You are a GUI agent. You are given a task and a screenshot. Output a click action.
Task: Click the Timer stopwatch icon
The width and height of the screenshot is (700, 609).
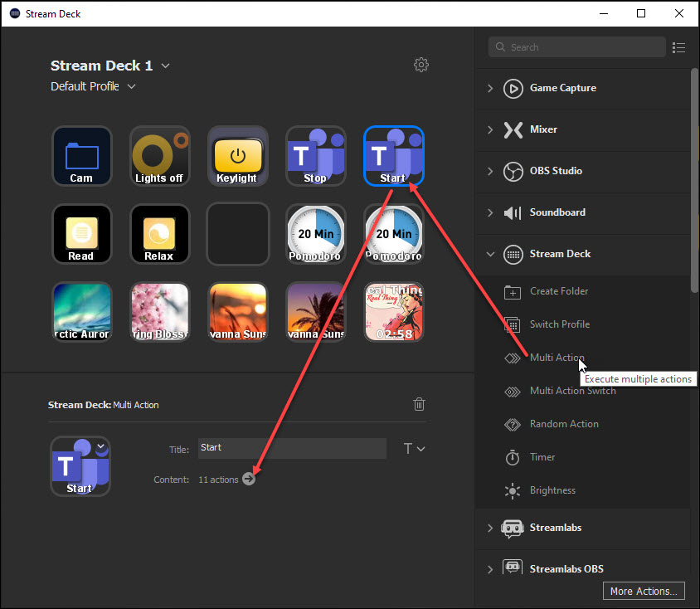[513, 458]
